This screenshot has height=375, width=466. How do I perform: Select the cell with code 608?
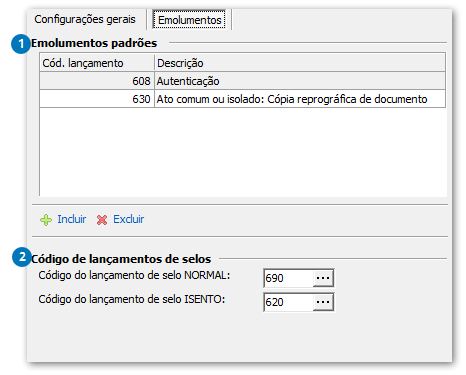click(97, 81)
